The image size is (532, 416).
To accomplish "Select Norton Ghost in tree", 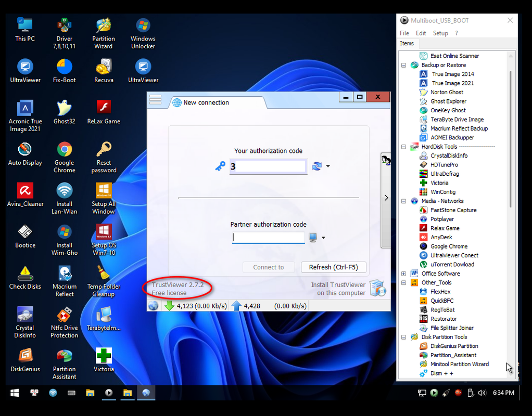I will click(x=447, y=92).
